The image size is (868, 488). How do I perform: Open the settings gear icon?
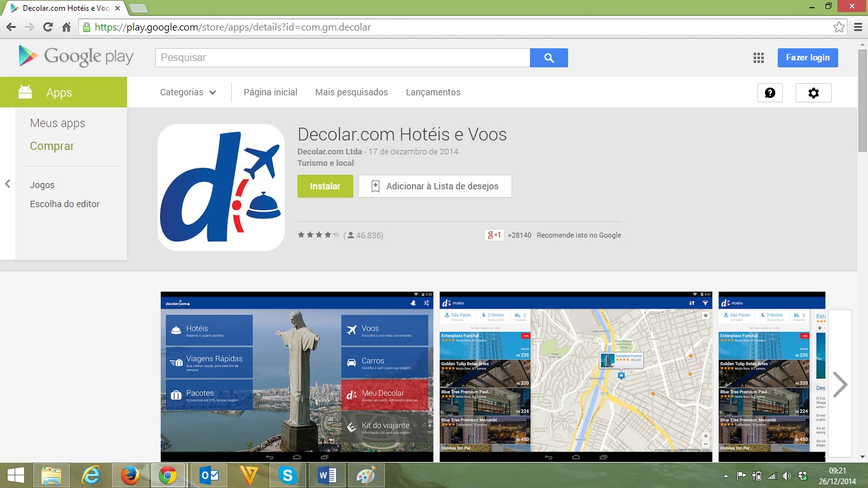(x=813, y=93)
